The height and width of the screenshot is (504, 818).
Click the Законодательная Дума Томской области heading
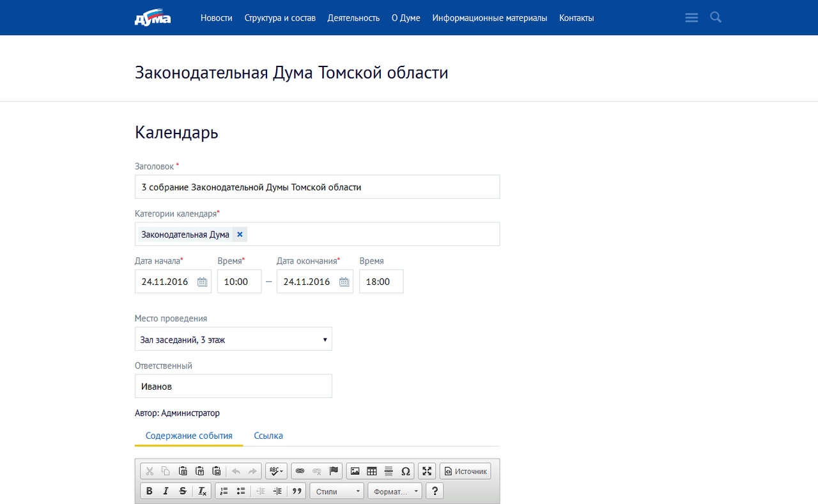[291, 73]
